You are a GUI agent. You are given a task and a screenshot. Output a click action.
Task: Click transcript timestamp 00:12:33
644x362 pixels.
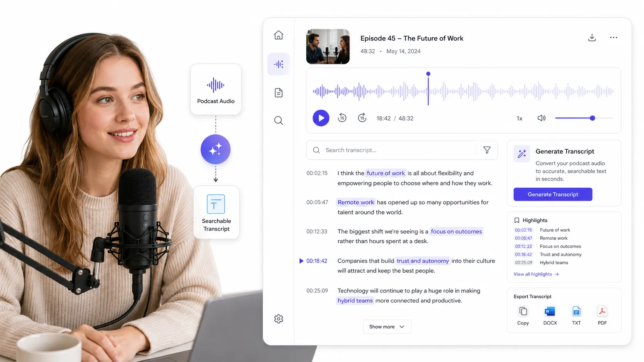(x=317, y=232)
